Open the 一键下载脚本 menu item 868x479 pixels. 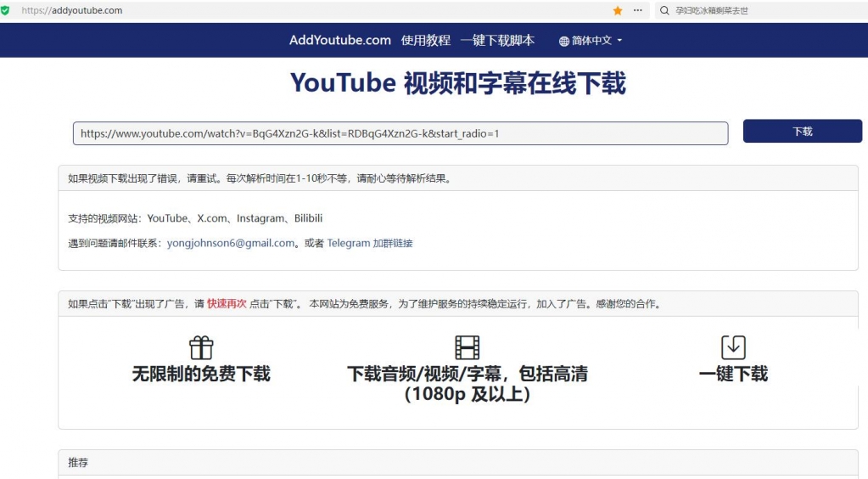497,40
